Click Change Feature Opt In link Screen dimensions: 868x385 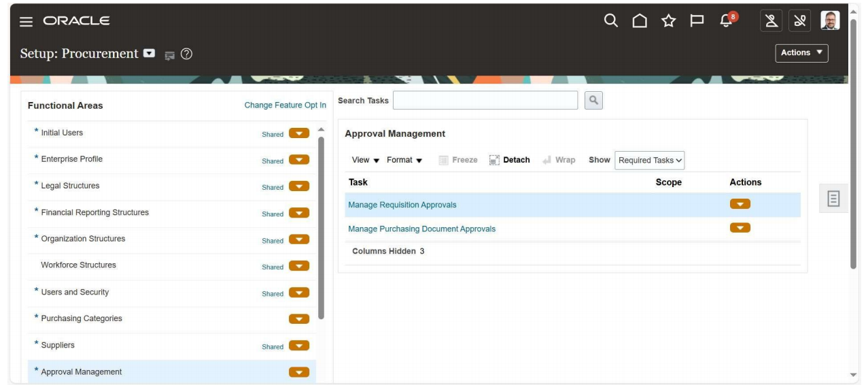pyautogui.click(x=285, y=105)
